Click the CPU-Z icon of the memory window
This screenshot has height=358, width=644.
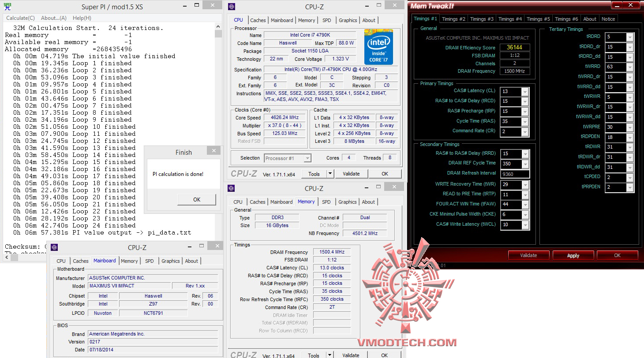232,188
